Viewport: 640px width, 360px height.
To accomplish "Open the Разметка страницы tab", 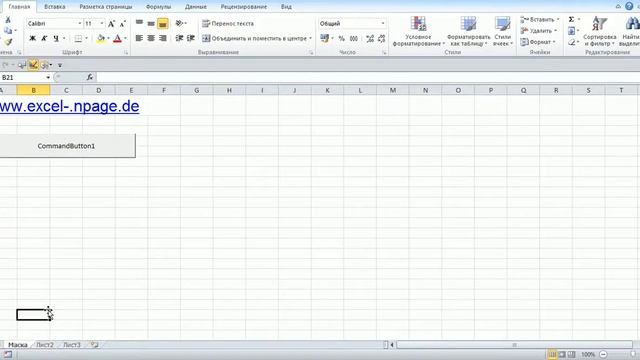I will tap(106, 7).
